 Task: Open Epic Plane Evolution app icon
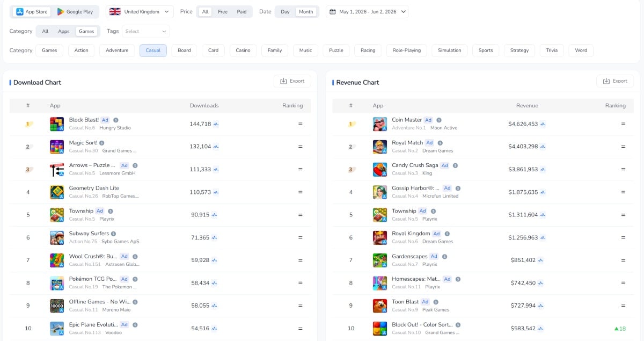click(57, 329)
